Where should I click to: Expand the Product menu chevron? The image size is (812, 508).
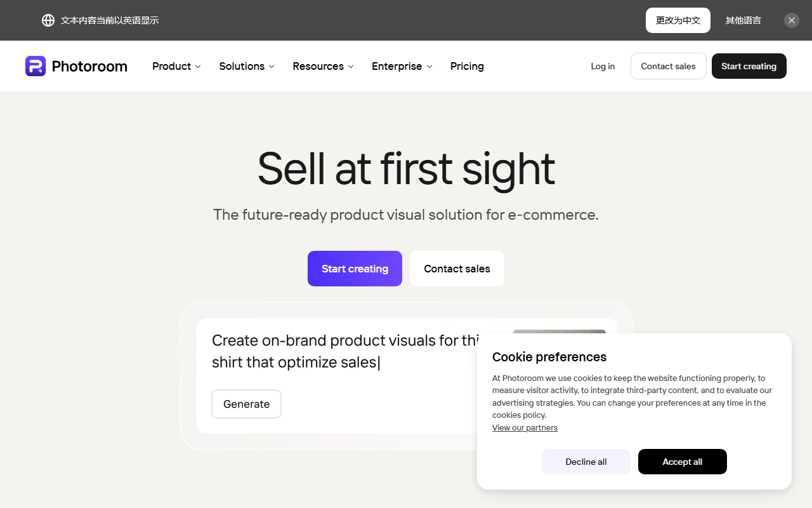(198, 67)
